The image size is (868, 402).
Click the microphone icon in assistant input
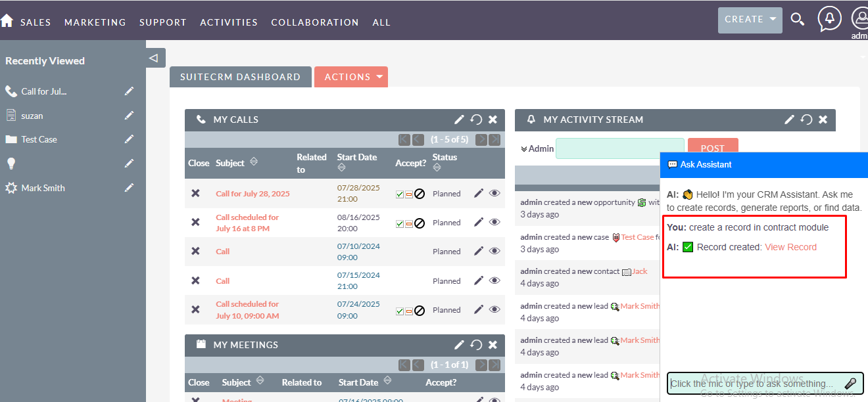pyautogui.click(x=850, y=384)
